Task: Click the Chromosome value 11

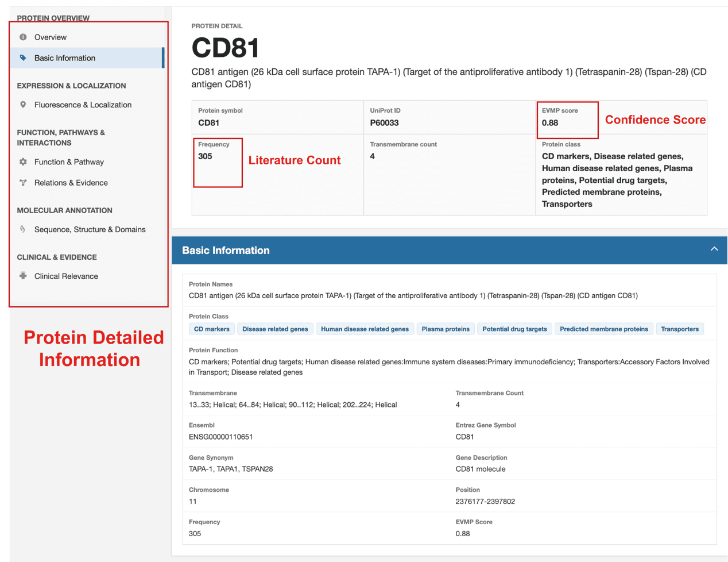Action: coord(193,501)
